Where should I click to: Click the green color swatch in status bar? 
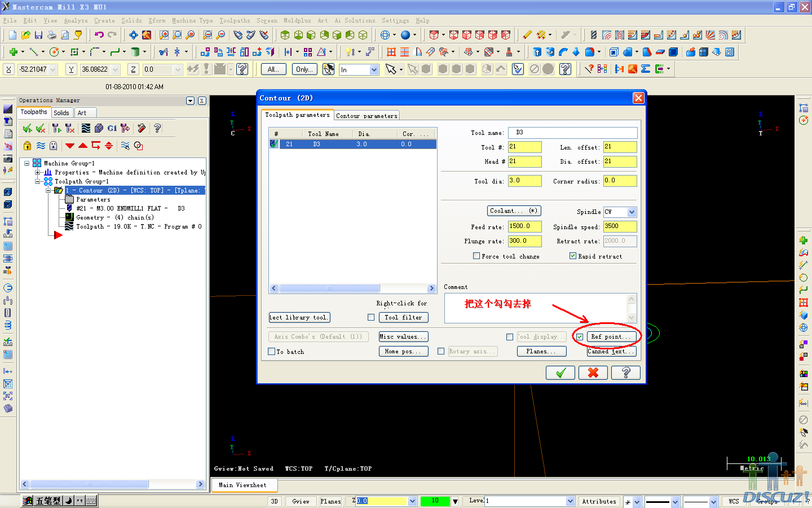pos(435,501)
